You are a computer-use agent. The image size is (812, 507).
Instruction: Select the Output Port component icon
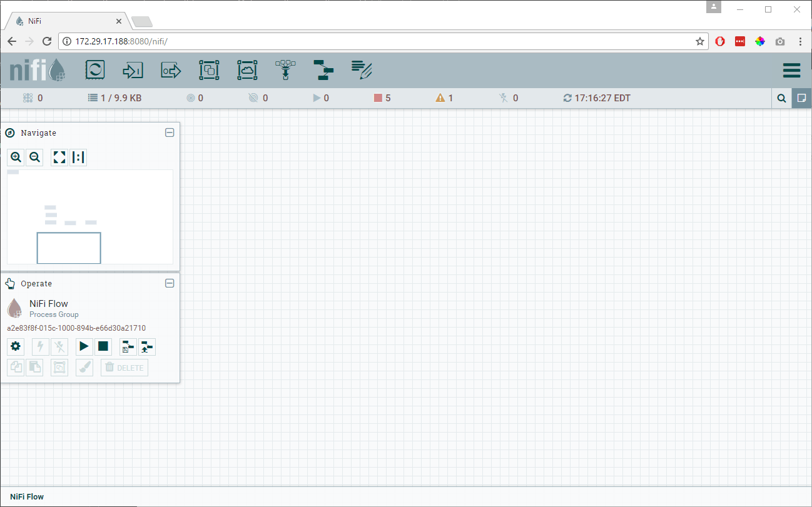click(x=171, y=70)
